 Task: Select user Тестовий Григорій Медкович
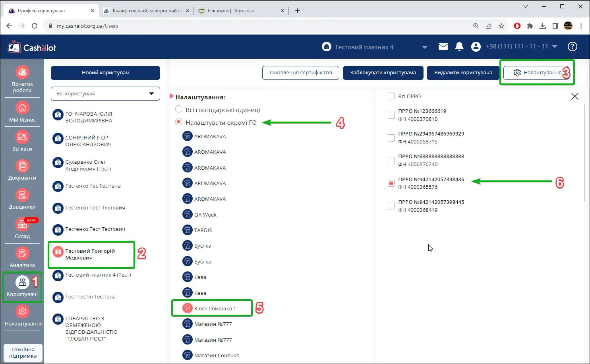(x=91, y=254)
